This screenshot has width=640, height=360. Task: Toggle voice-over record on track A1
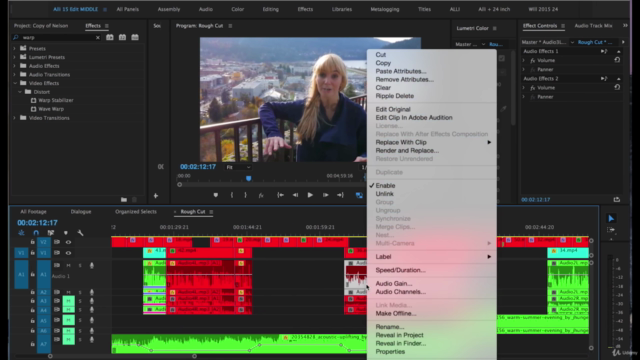92,265
